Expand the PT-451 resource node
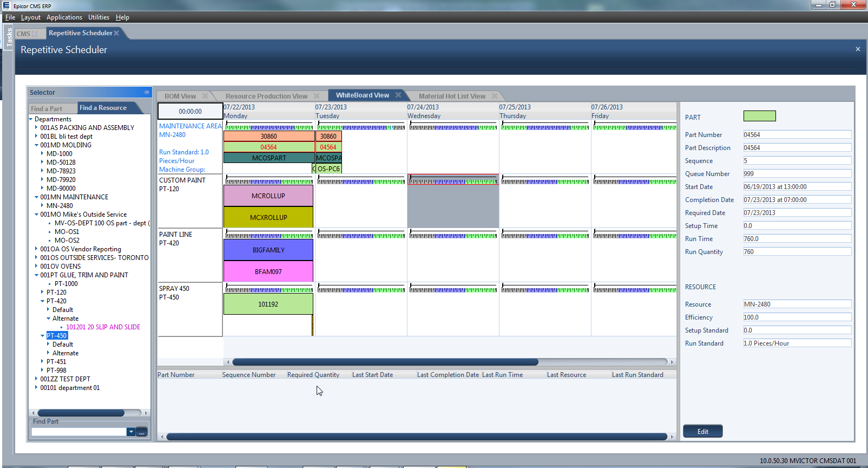Screen dimensions: 868x468 (x=42, y=362)
